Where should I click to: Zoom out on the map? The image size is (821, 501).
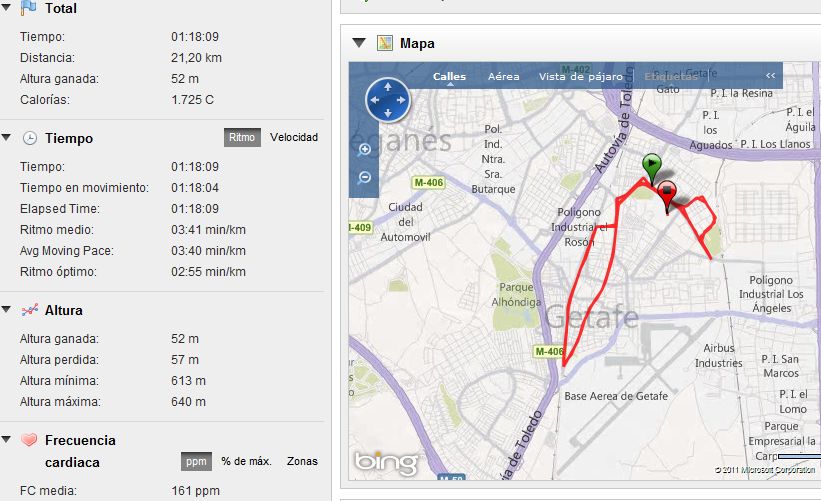click(364, 177)
